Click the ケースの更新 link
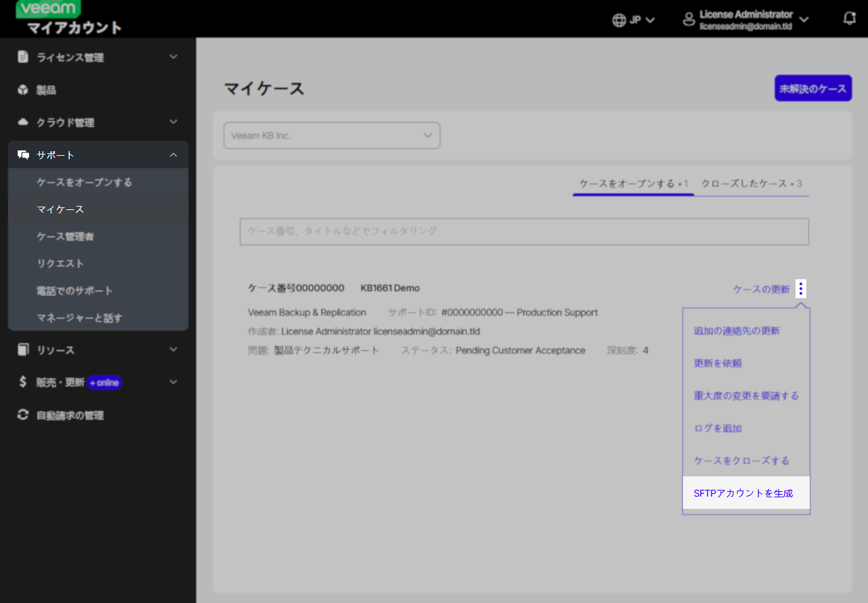The width and height of the screenshot is (868, 603). click(x=760, y=288)
